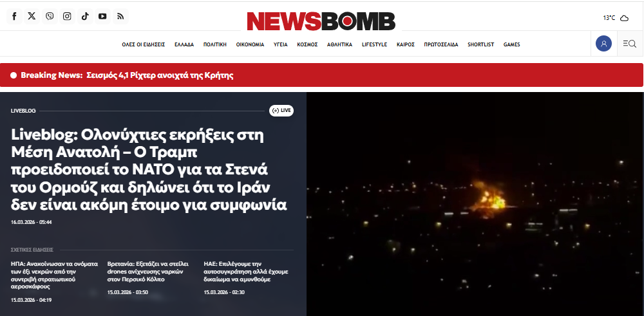
Task: Open the Liveblog Μέση Ανατολή headline
Action: click(x=149, y=170)
